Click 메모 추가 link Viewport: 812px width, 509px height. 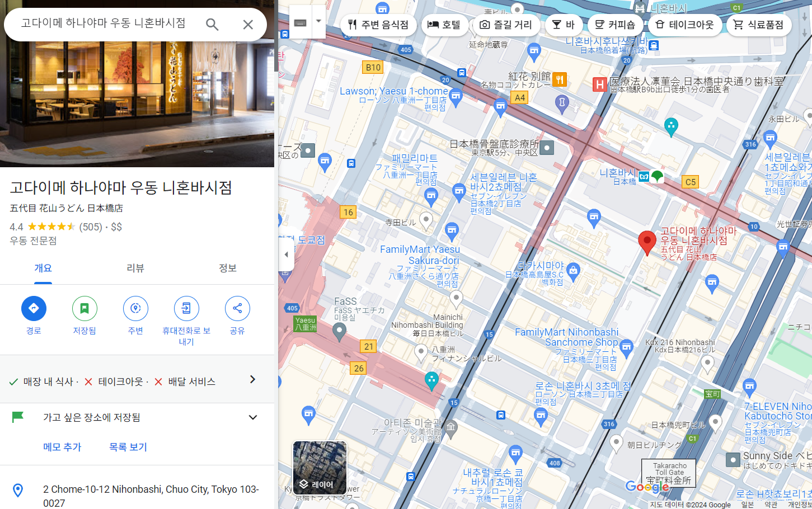pyautogui.click(x=62, y=447)
